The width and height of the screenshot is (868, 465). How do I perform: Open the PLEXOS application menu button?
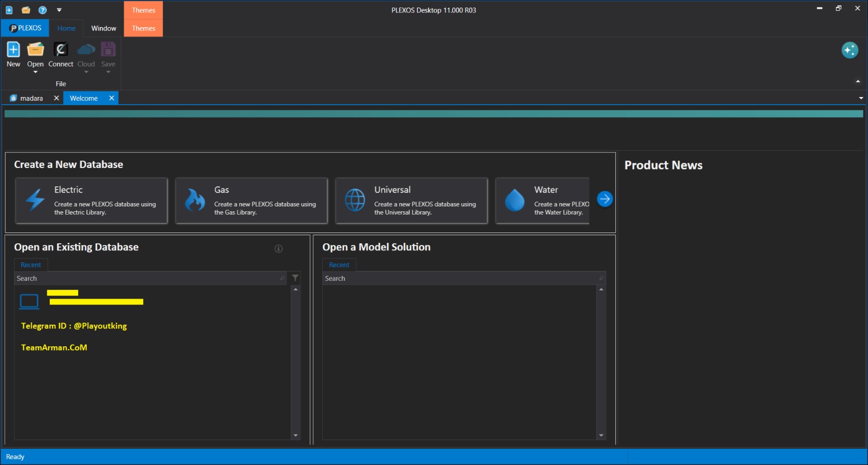[25, 28]
